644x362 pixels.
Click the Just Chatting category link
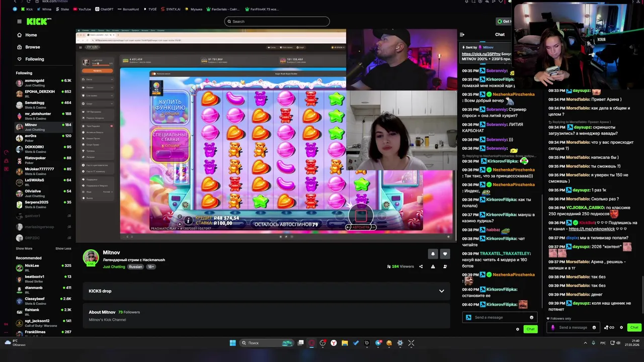click(114, 267)
